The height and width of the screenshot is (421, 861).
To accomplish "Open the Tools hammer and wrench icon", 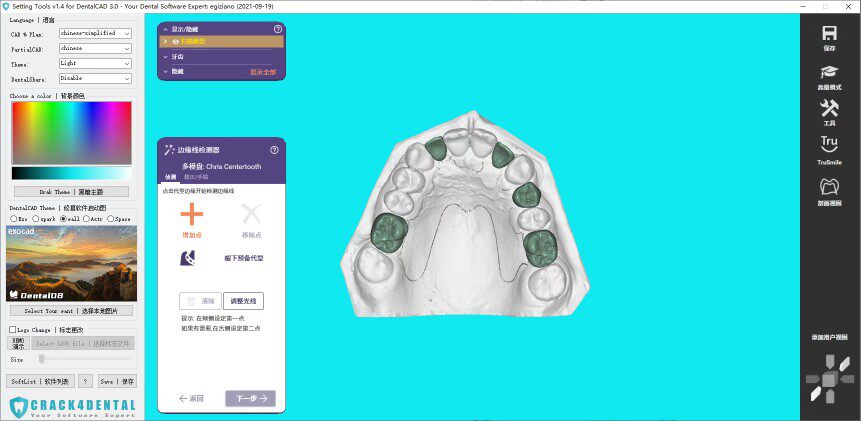I will [829, 108].
